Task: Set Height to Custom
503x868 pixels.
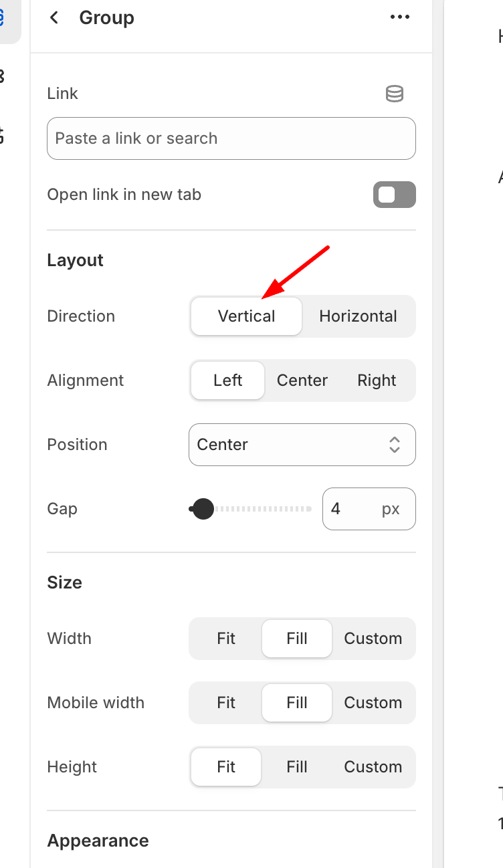Action: pos(373,767)
